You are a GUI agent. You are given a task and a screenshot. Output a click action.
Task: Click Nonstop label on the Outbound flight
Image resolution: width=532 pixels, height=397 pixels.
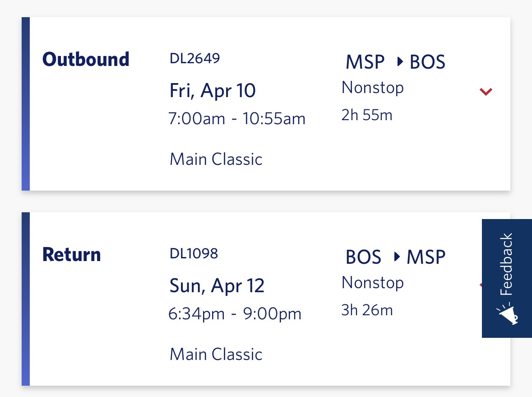click(372, 88)
